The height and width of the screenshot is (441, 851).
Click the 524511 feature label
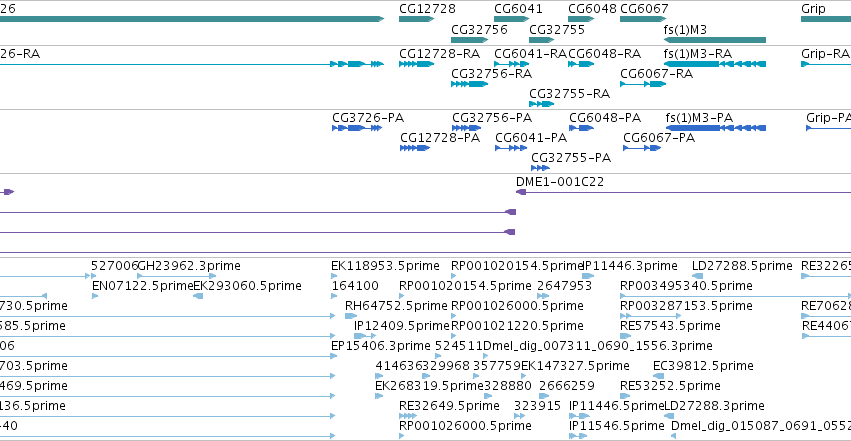459,346
